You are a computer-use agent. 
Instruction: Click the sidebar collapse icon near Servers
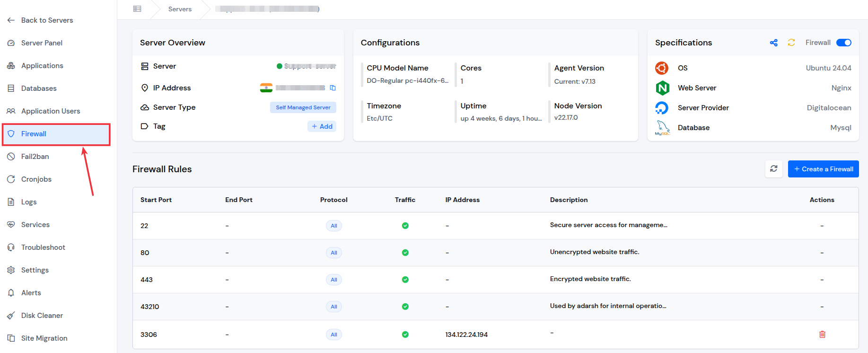coord(137,9)
